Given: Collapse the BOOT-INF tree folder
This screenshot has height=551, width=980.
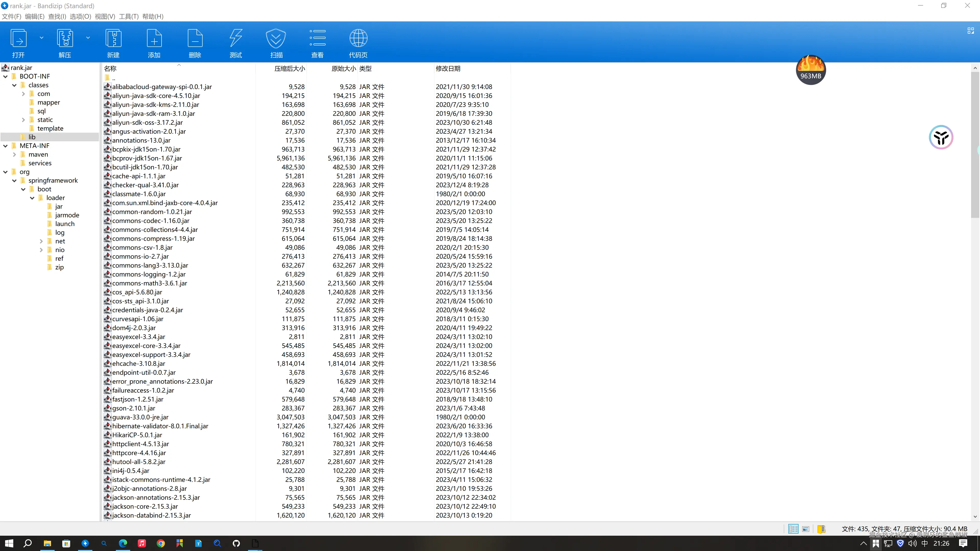Looking at the screenshot, I should 5,77.
